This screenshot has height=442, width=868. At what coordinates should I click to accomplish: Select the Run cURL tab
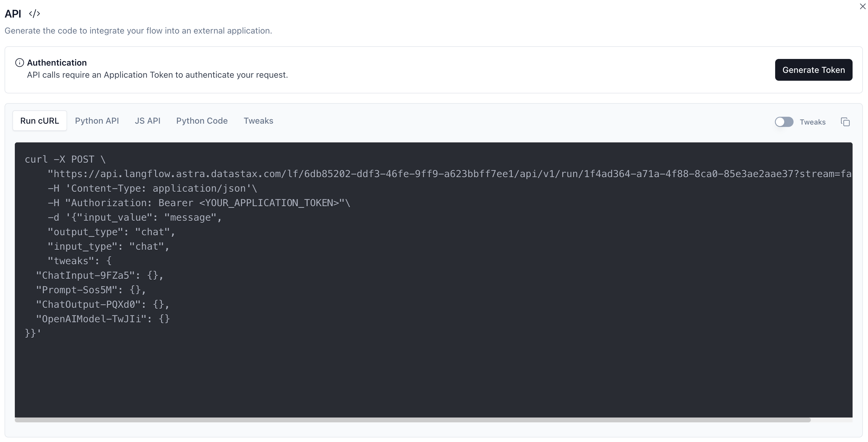pyautogui.click(x=39, y=121)
